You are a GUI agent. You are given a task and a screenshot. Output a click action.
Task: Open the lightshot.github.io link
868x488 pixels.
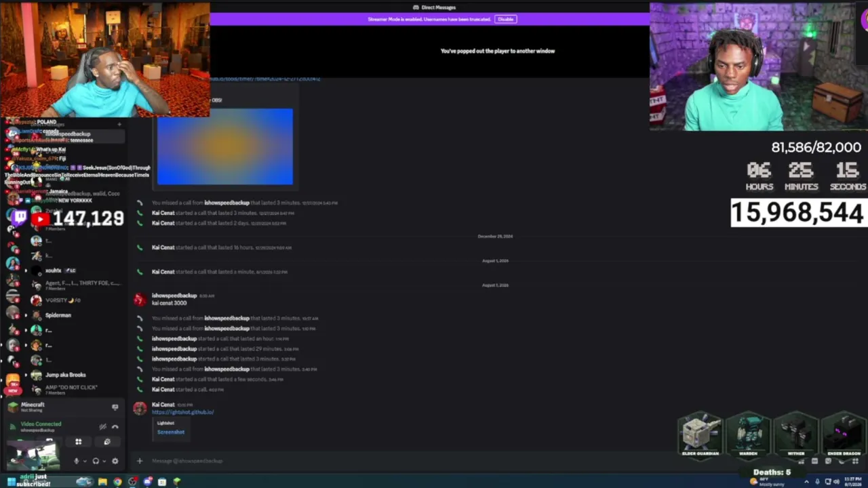(x=182, y=412)
